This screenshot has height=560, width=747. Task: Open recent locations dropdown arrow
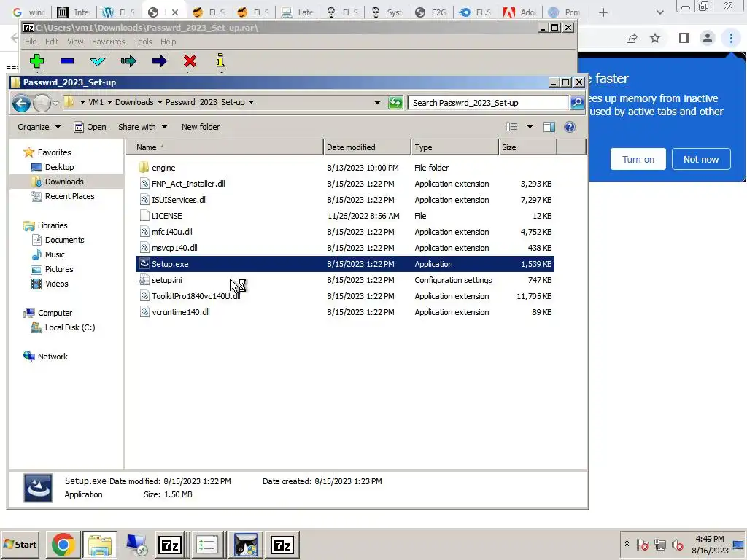click(55, 103)
